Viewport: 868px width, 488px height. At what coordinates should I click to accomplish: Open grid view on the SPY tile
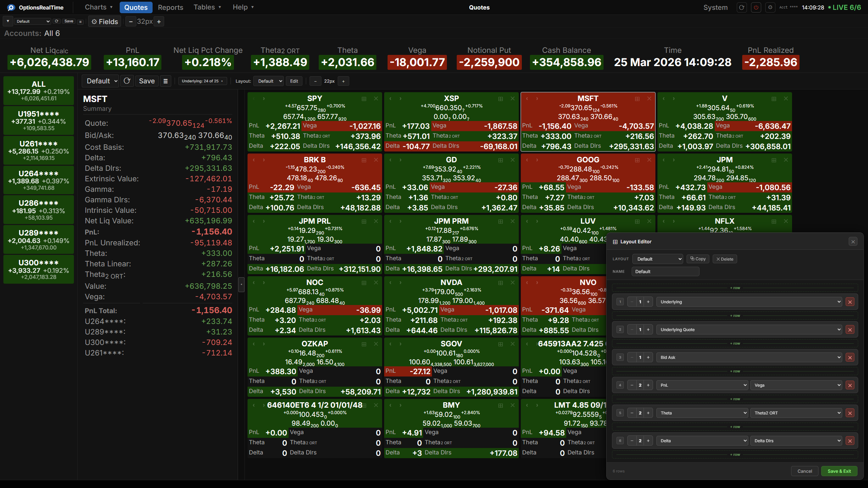[x=364, y=99]
